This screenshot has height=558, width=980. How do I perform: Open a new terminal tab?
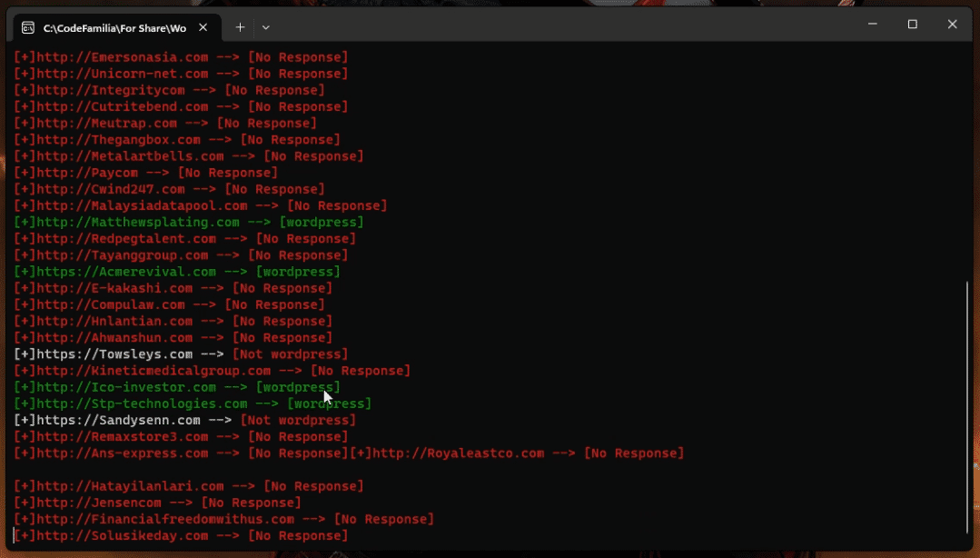click(240, 27)
